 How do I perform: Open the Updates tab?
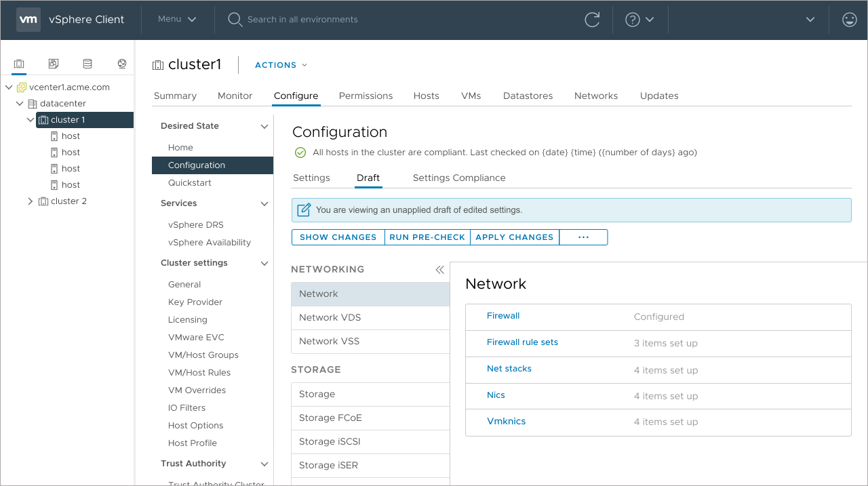(x=659, y=96)
